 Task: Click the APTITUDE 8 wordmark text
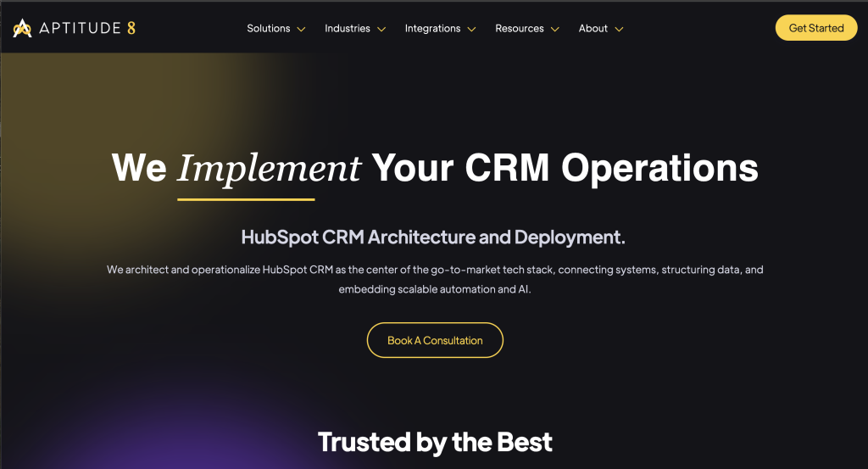(x=87, y=28)
